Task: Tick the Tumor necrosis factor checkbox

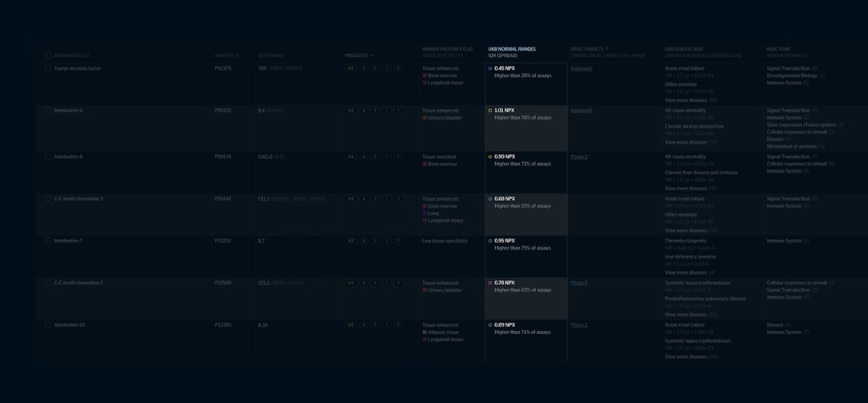Action: tap(48, 68)
